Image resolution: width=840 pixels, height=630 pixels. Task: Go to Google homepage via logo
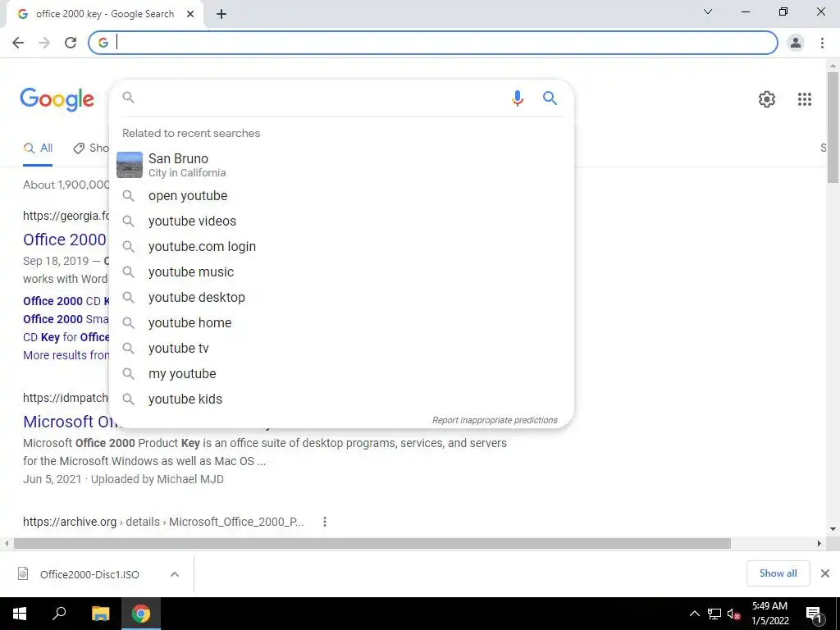[57, 99]
